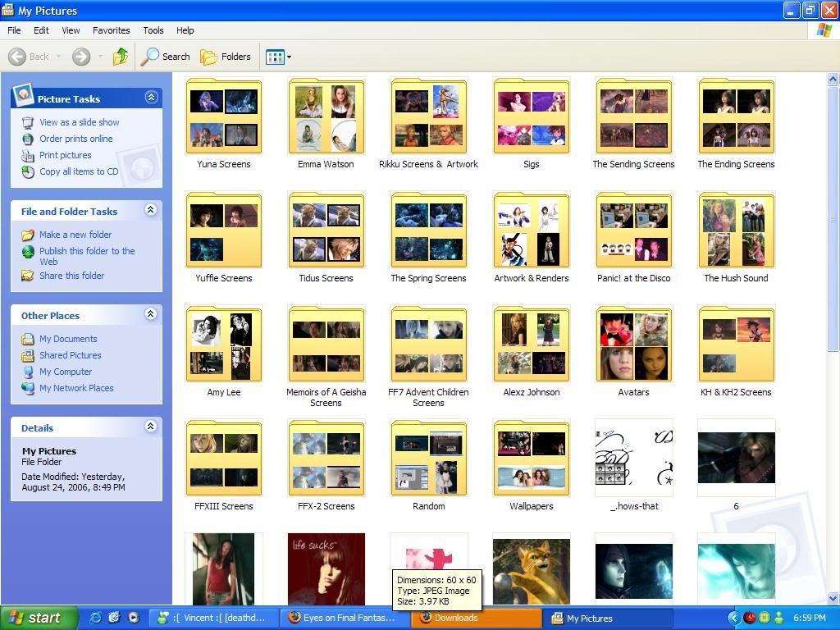This screenshot has height=630, width=840.
Task: Open the Emma Watson folder
Action: tap(326, 116)
